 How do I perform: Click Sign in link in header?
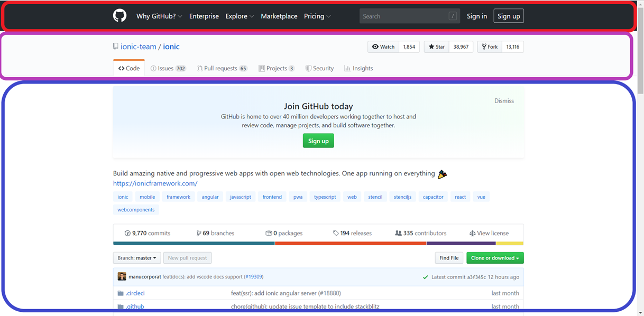pyautogui.click(x=477, y=16)
